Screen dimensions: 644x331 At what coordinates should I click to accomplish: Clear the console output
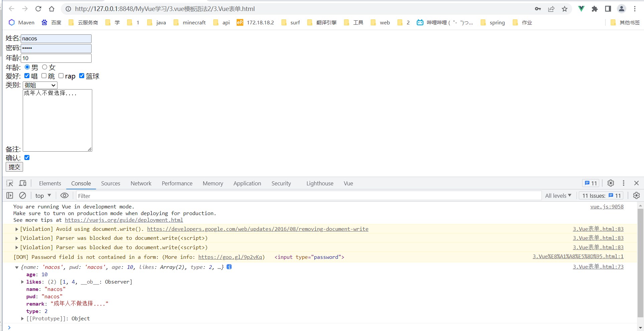[x=22, y=195]
